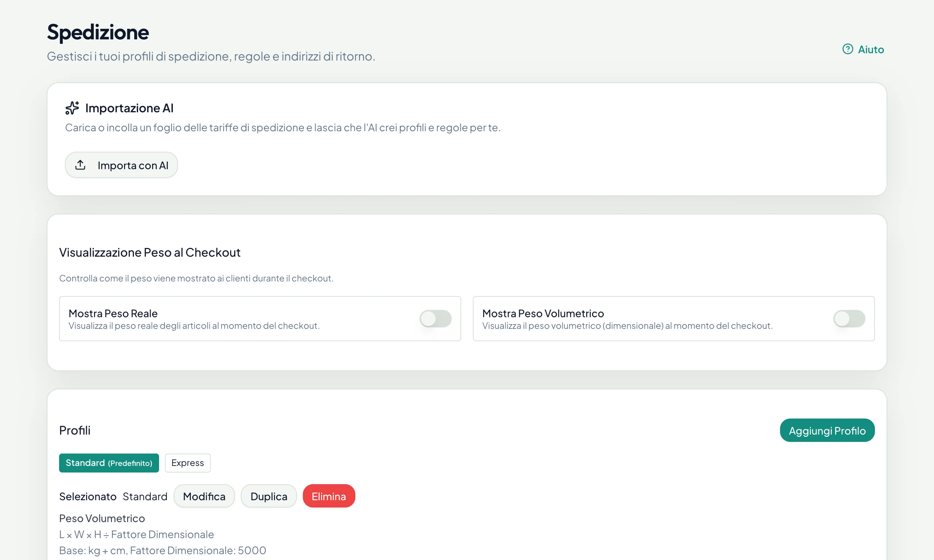Click 'Base: kg + cm, Fattore Dimensionale: 5000' text

[x=163, y=550]
